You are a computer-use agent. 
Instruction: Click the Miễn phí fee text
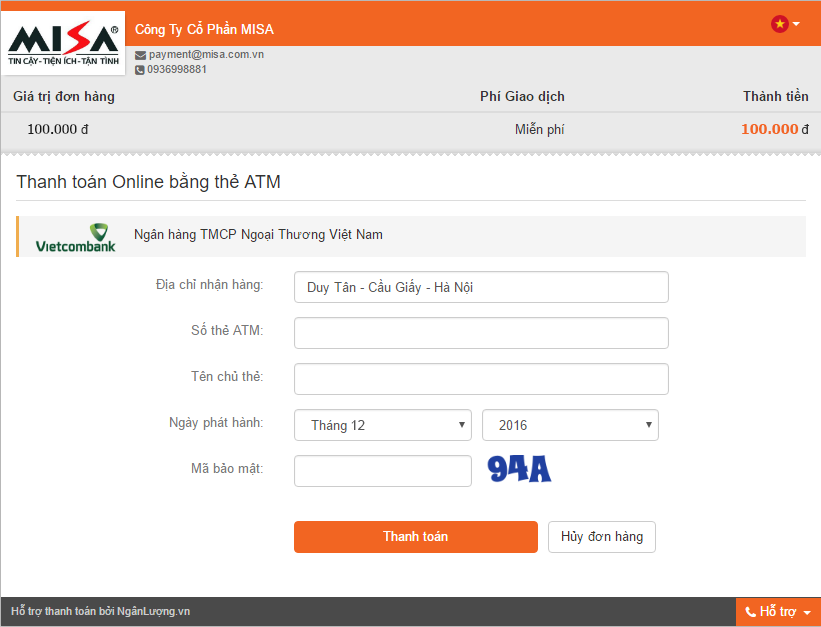pos(539,129)
